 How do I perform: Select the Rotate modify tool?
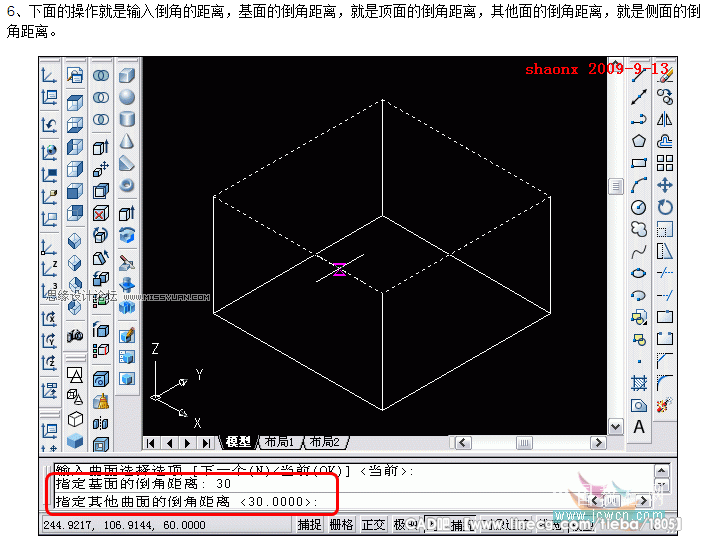click(665, 208)
